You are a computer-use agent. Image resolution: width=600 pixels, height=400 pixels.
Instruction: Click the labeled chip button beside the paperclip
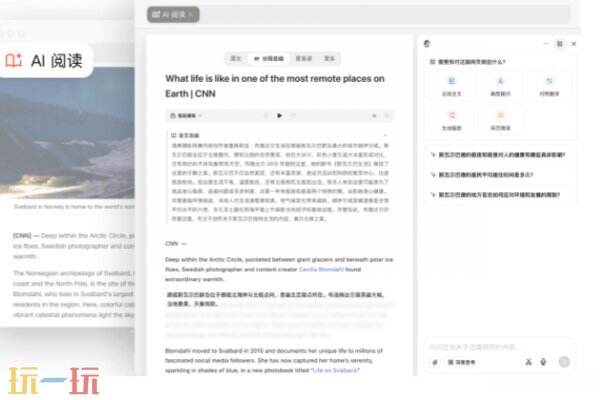462,362
